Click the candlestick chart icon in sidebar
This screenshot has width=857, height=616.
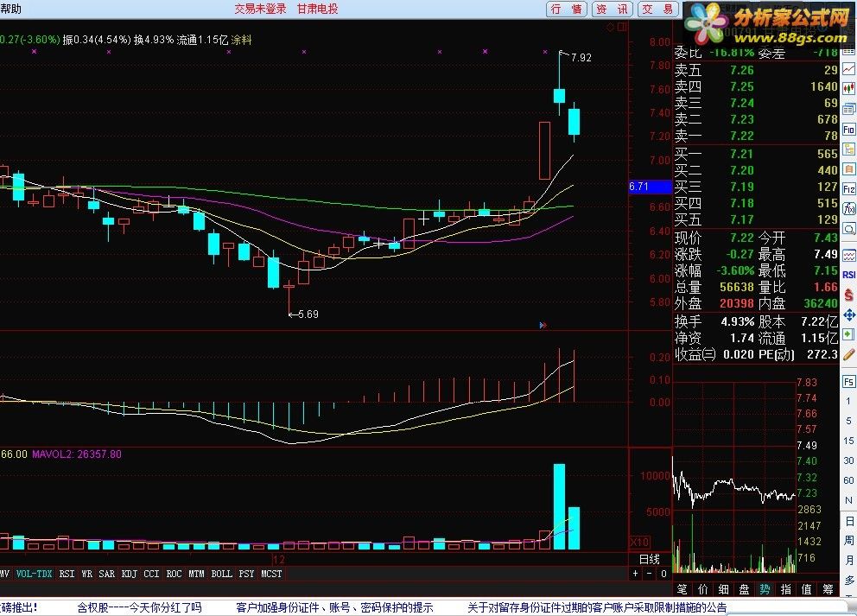pos(849,88)
